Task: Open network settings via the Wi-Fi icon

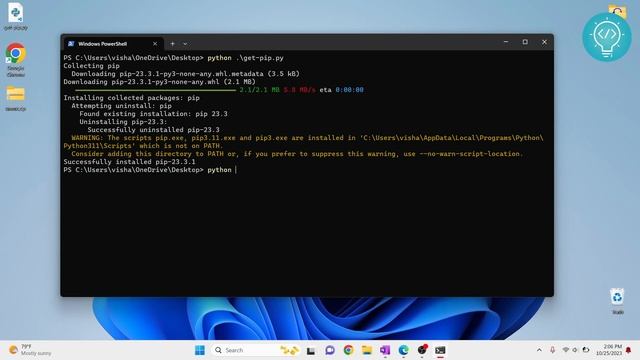Action: coord(565,350)
